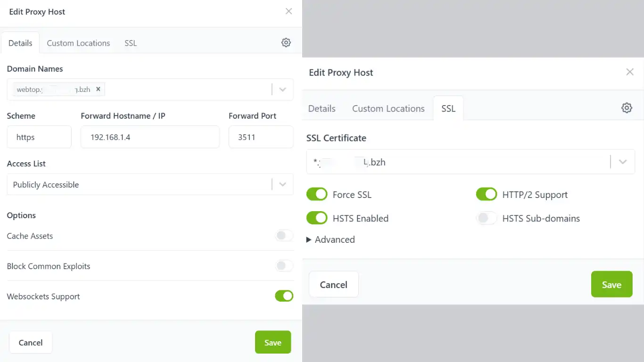Remove the webtop domain name tag

(x=98, y=89)
